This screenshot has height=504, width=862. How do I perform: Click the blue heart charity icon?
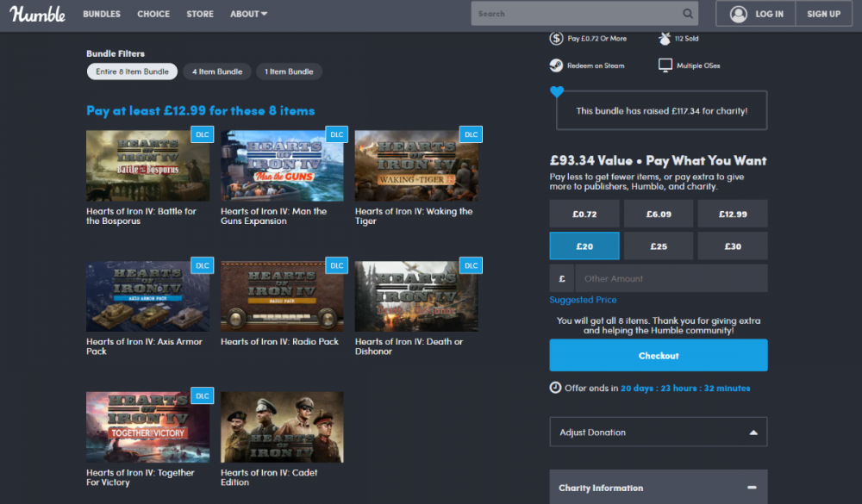(557, 92)
